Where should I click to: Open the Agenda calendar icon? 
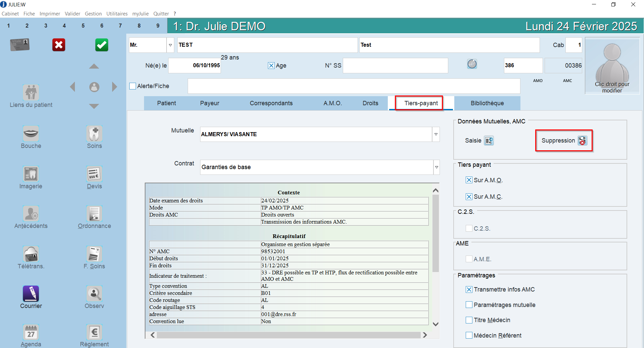tap(31, 332)
